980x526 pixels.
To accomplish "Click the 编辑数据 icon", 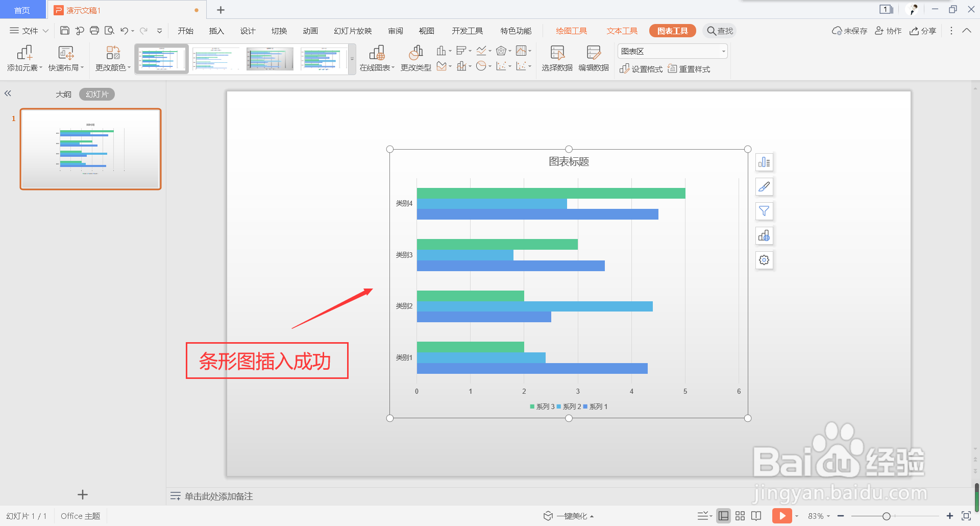I will click(x=594, y=58).
